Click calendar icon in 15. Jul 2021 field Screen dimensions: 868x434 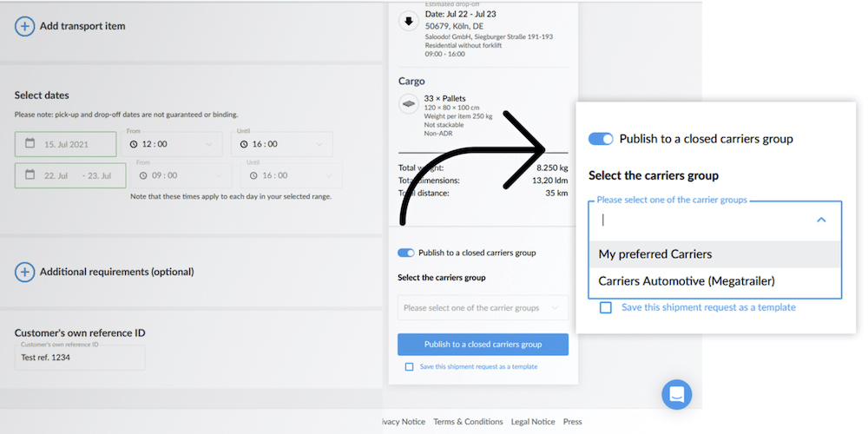click(30, 144)
